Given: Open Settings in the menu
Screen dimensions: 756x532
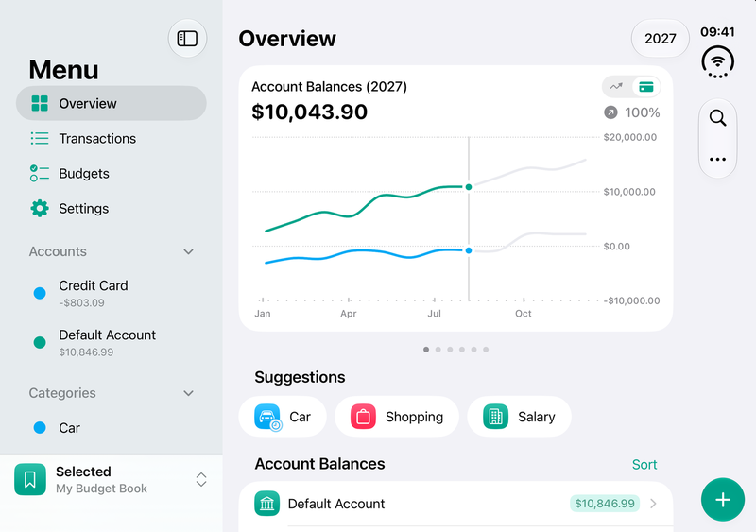Looking at the screenshot, I should coord(112,209).
